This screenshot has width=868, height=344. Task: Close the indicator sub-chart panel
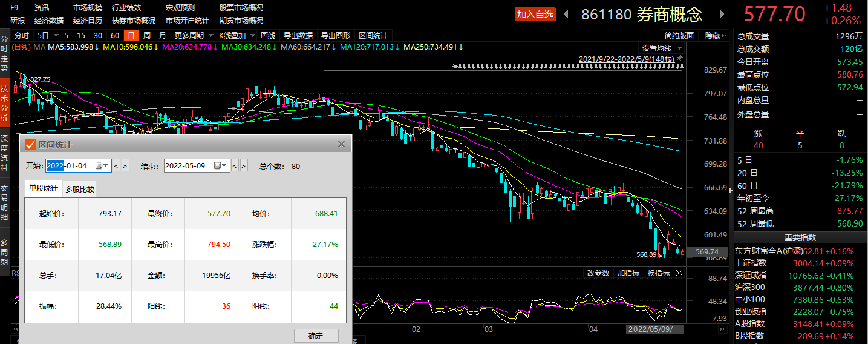(x=679, y=273)
